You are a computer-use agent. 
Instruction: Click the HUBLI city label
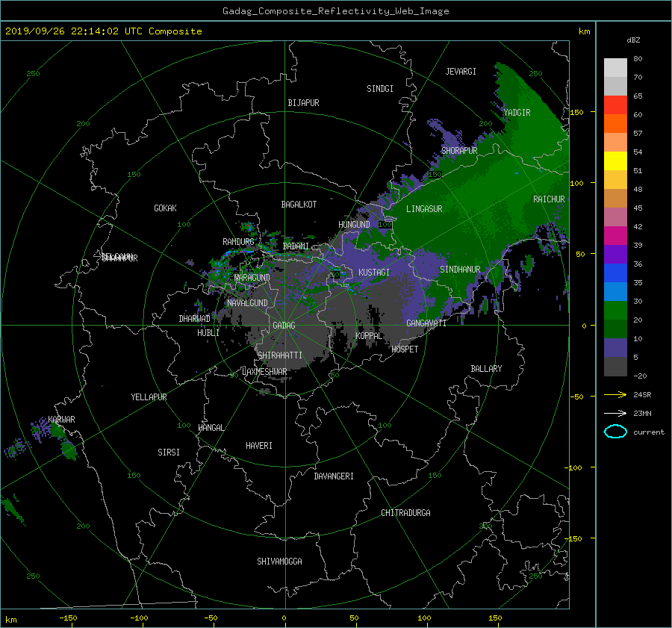[208, 332]
